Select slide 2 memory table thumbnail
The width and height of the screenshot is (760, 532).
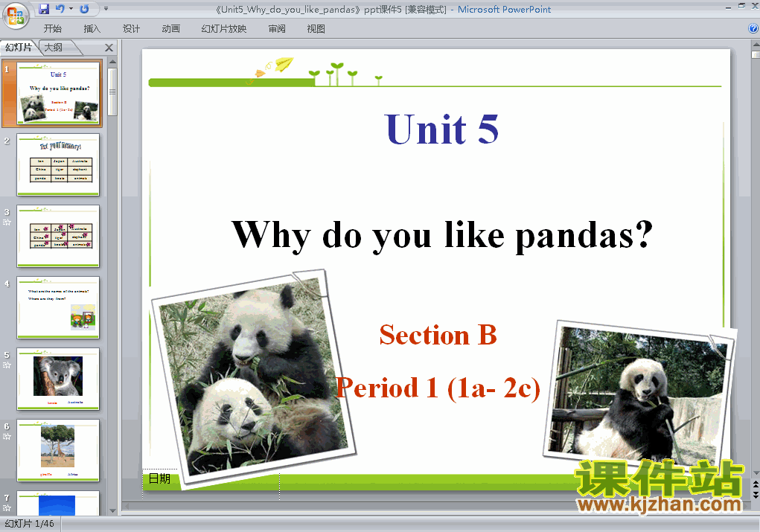[58, 164]
